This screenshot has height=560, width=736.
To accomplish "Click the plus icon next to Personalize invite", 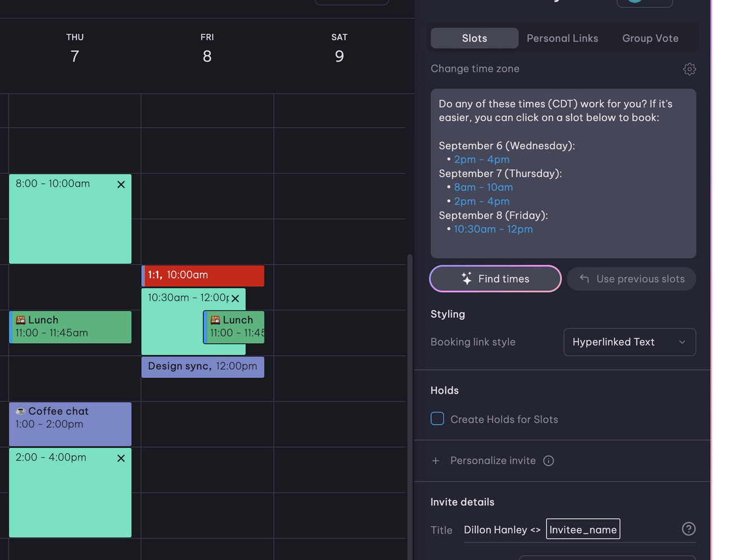I will [x=435, y=461].
